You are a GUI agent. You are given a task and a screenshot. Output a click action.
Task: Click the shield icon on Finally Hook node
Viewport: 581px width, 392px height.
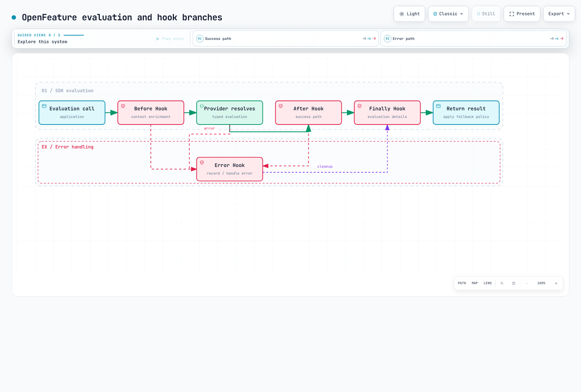pos(359,106)
